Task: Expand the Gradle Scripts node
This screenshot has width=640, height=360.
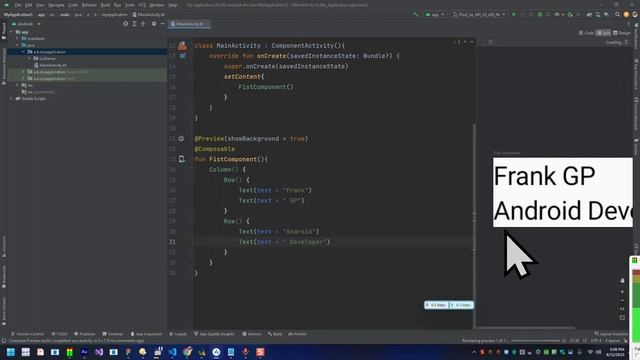Action: pyautogui.click(x=11, y=98)
